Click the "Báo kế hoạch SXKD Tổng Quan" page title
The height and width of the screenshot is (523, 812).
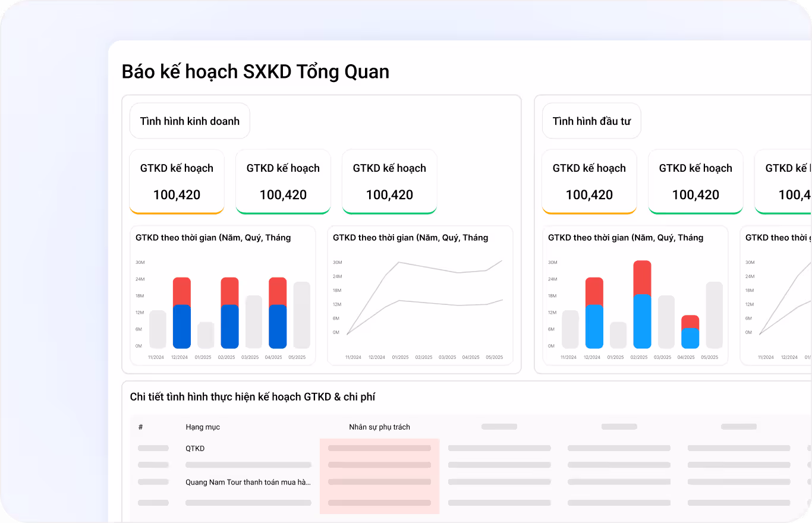(x=256, y=72)
